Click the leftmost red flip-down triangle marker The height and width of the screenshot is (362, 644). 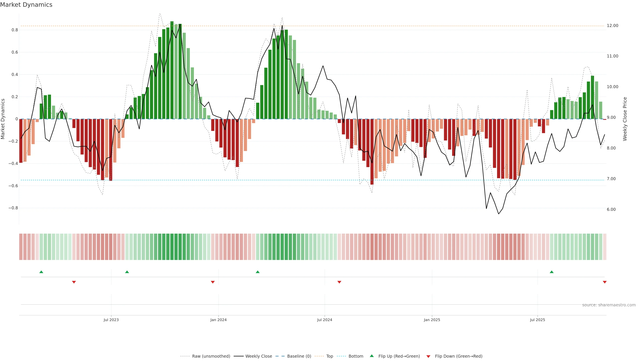point(74,282)
